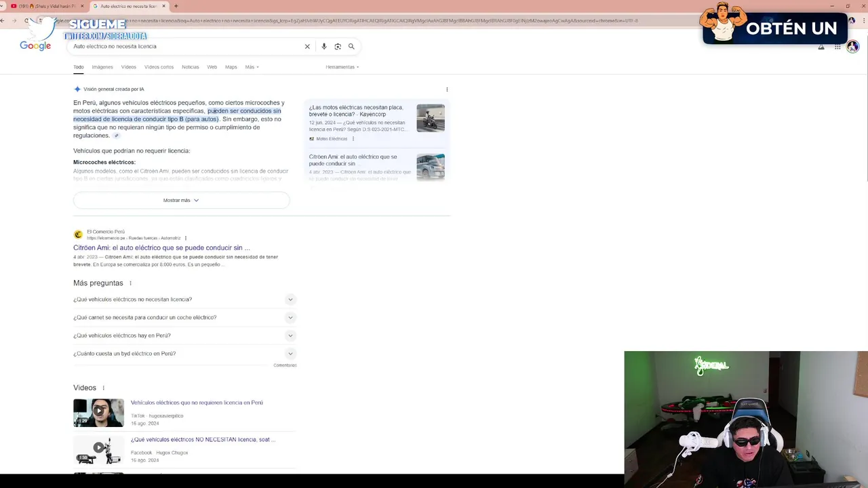Click the Comentarios feedback link
Screen dimensions: 868x488
pyautogui.click(x=285, y=365)
